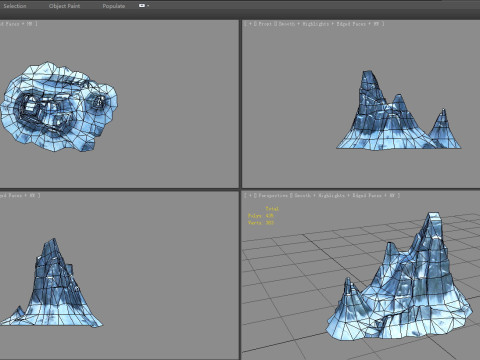Click the yellow Total statistics heading
Viewport: 480px width, 360px height.
272,209
